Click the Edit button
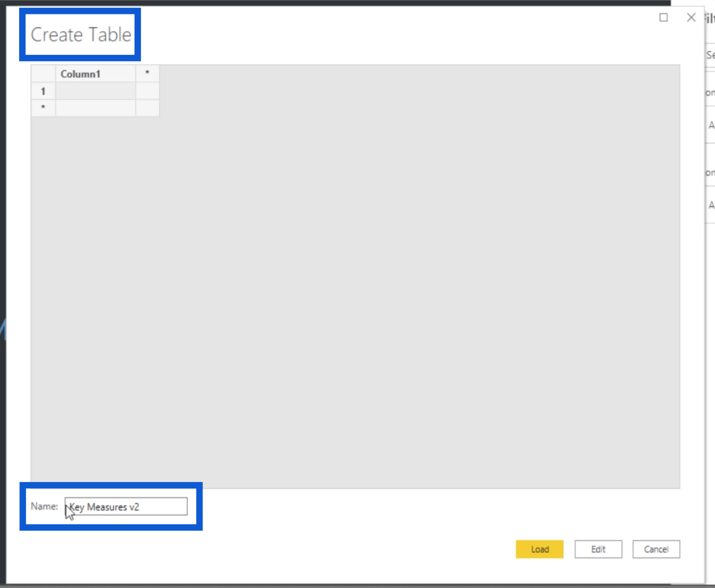 coord(598,549)
